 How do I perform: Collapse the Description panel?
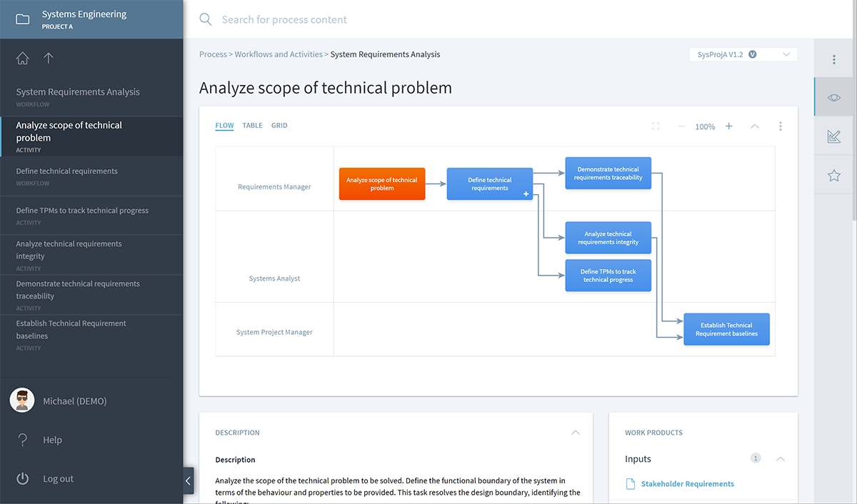point(575,433)
